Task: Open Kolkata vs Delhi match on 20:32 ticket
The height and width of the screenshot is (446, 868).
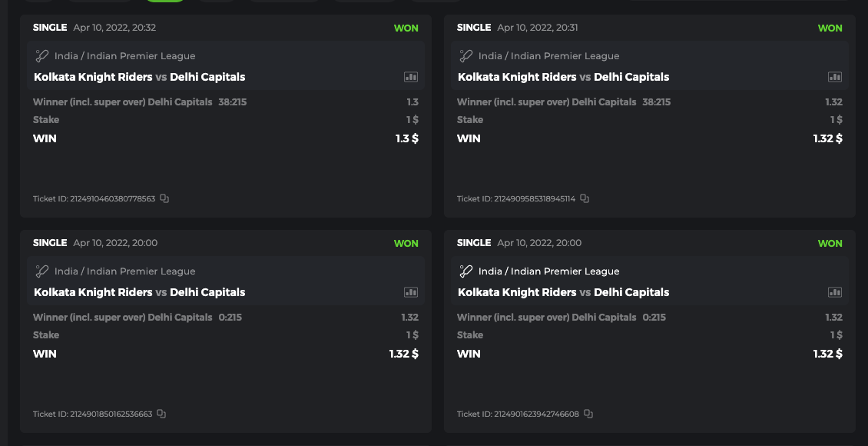Action: (x=139, y=77)
